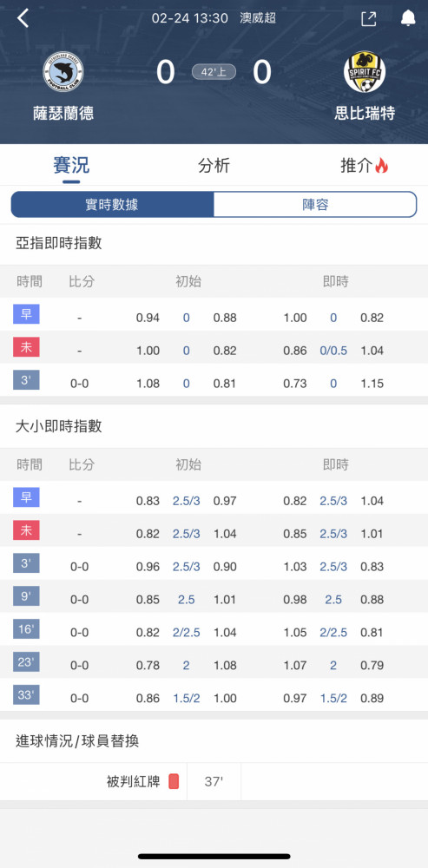Tap the red card icon
This screenshot has height=868, width=428.
(x=174, y=782)
